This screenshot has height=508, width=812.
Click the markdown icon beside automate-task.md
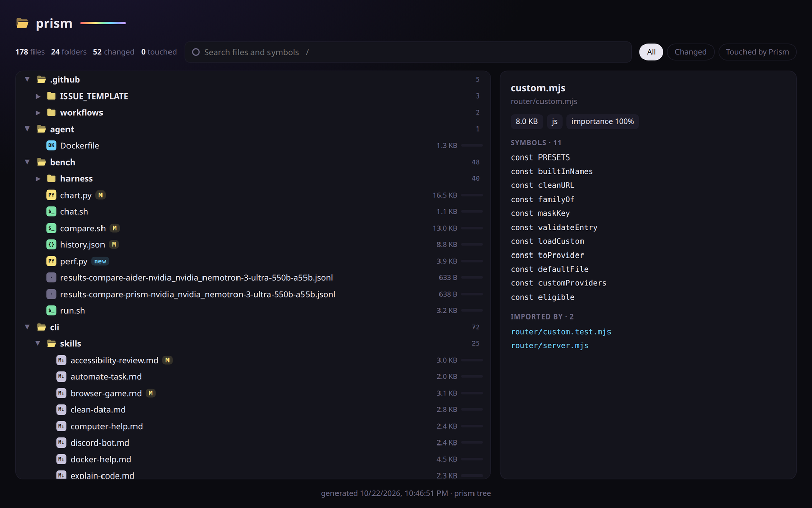click(61, 377)
